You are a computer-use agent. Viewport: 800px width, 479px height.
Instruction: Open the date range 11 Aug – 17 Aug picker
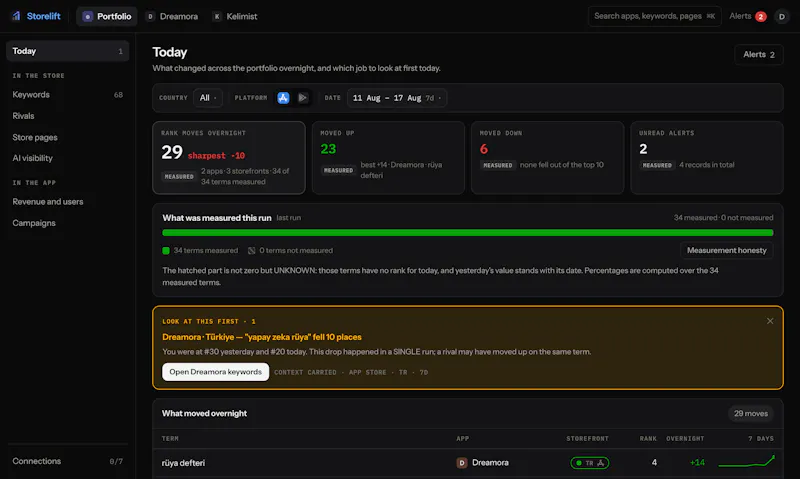coord(397,97)
